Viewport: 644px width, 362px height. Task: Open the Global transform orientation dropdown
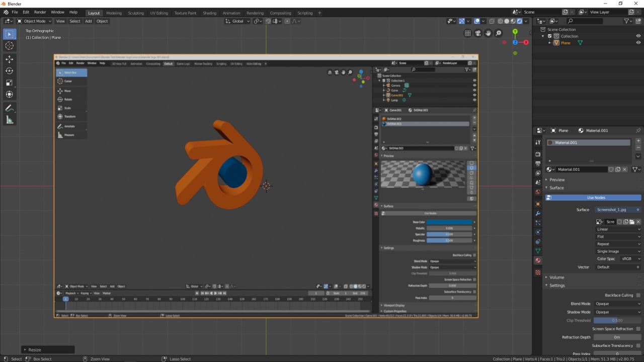click(x=237, y=21)
